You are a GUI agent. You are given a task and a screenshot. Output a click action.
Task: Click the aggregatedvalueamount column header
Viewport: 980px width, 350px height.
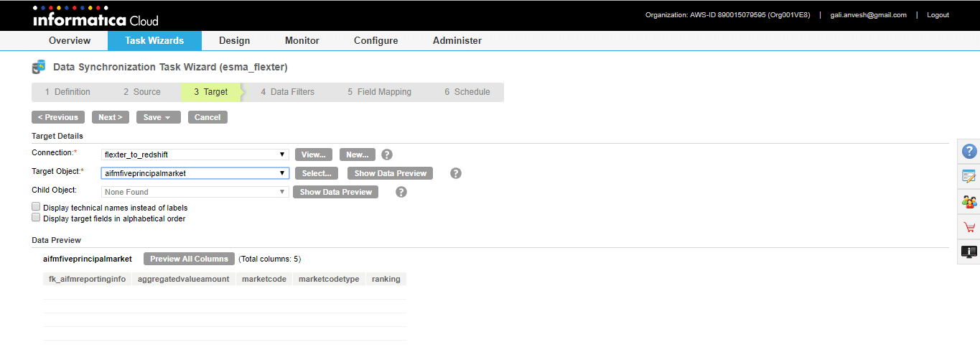pyautogui.click(x=184, y=279)
